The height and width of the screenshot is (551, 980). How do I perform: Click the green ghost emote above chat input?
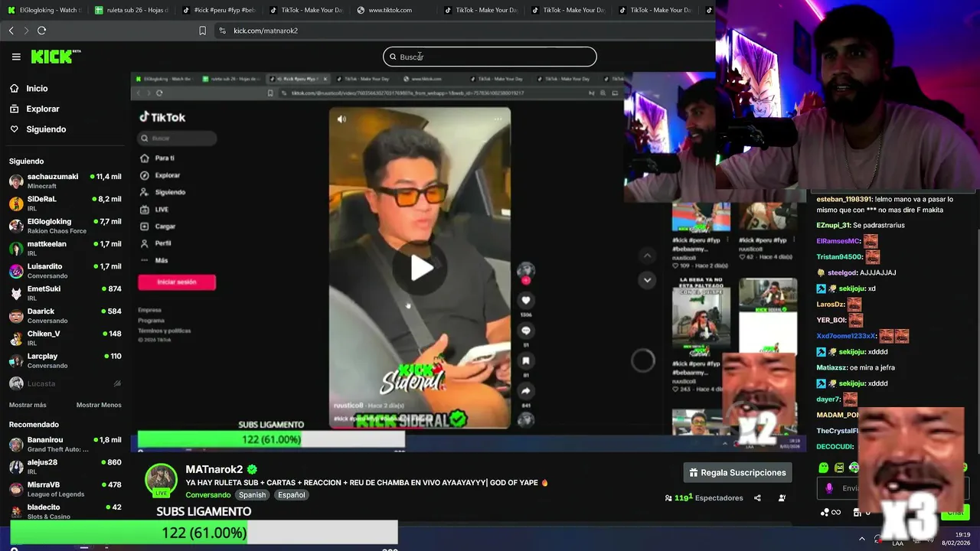pyautogui.click(x=824, y=468)
